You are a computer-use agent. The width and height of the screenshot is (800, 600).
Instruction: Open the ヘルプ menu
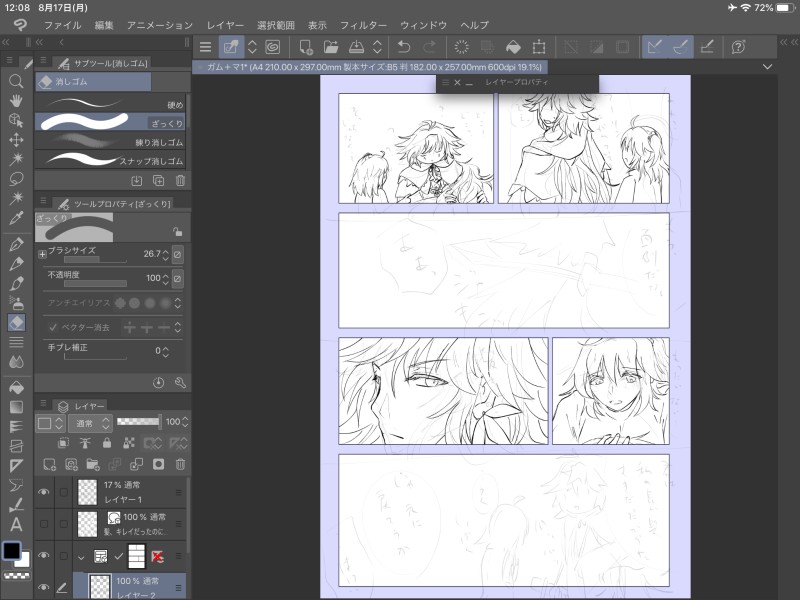coord(474,25)
